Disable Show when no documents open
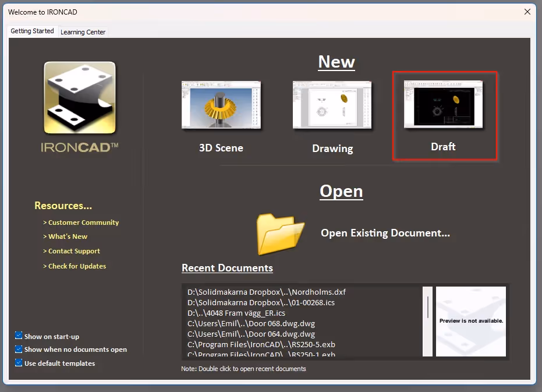This screenshot has width=542, height=392. [x=19, y=349]
